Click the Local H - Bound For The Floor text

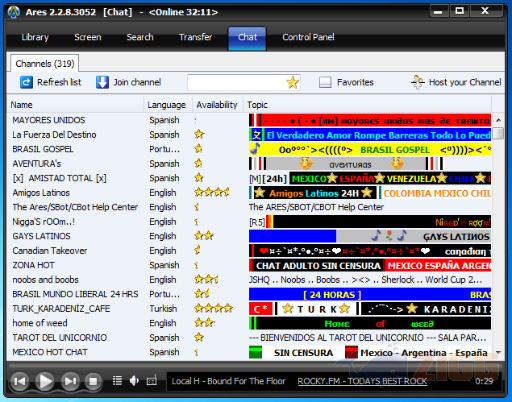pyautogui.click(x=228, y=381)
